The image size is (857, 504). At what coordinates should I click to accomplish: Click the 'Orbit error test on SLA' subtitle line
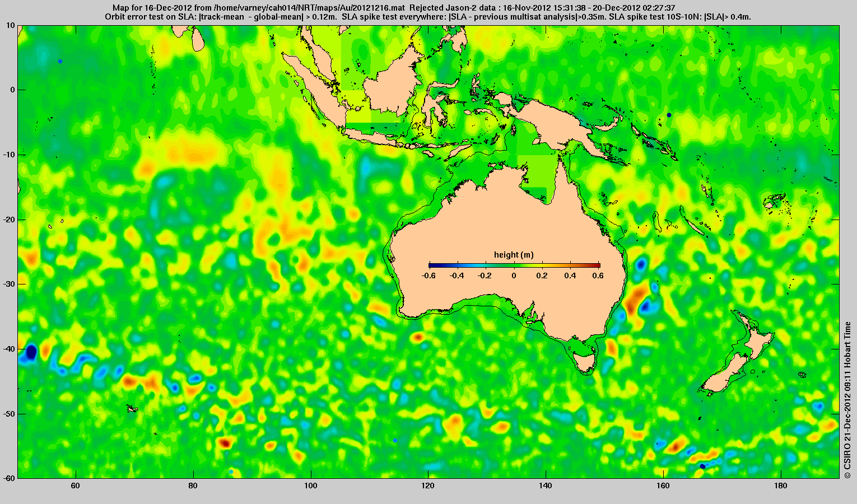tap(428, 17)
